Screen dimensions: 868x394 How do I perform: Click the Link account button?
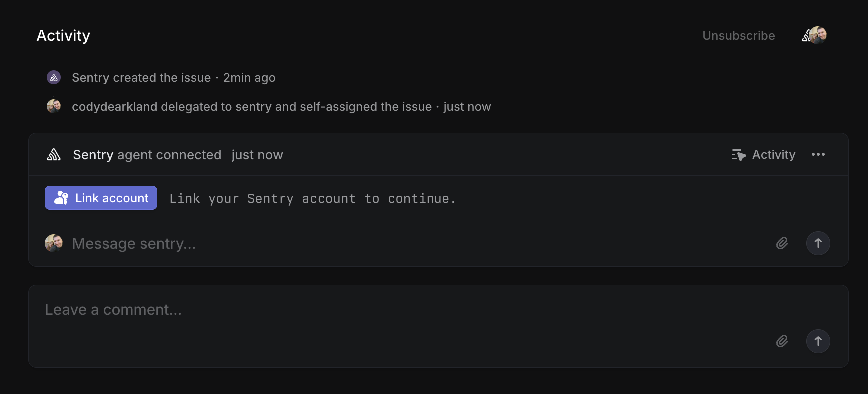click(101, 198)
